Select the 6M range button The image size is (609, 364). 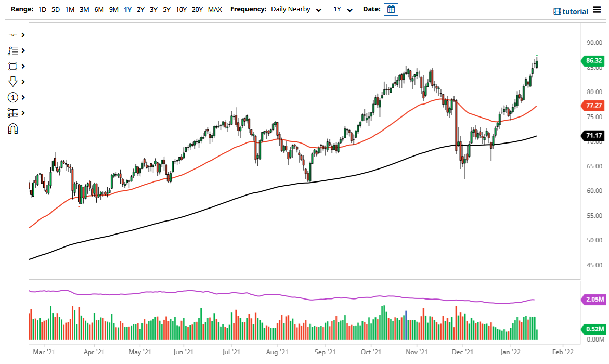pyautogui.click(x=99, y=9)
